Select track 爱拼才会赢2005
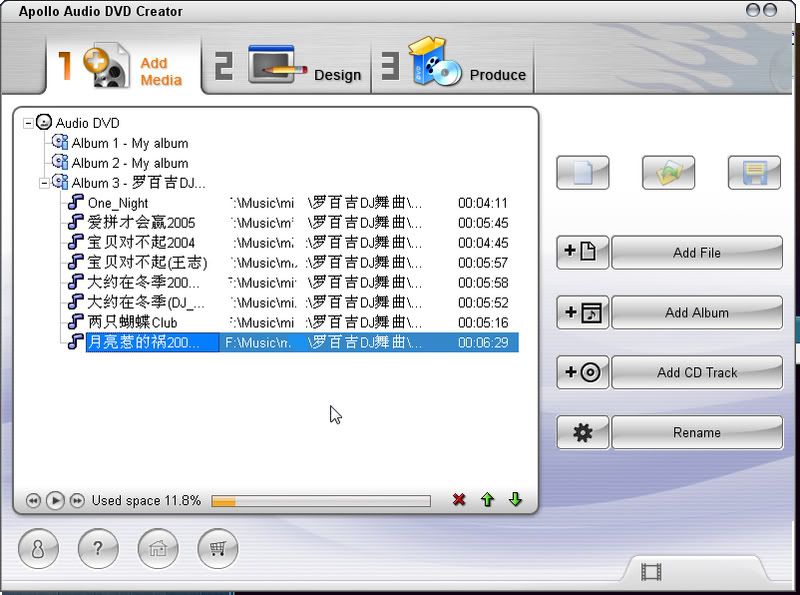Screen dimensions: 800x595 coord(141,222)
